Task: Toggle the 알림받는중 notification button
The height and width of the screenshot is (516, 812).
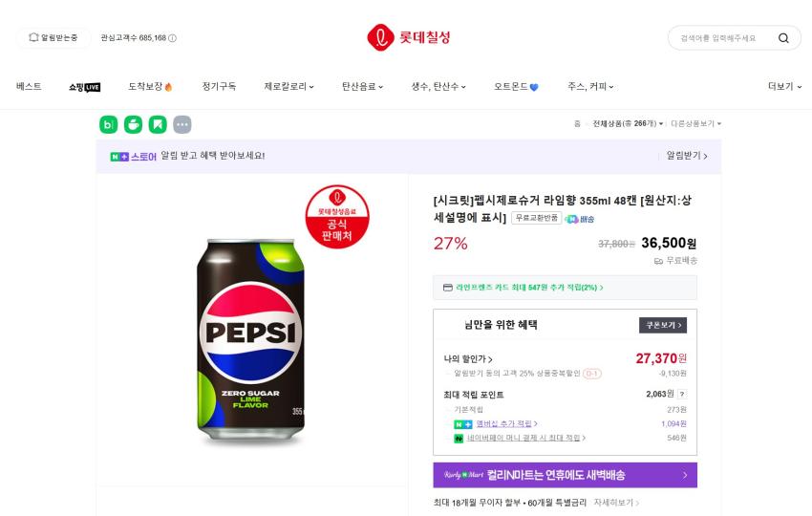Action: coord(53,38)
